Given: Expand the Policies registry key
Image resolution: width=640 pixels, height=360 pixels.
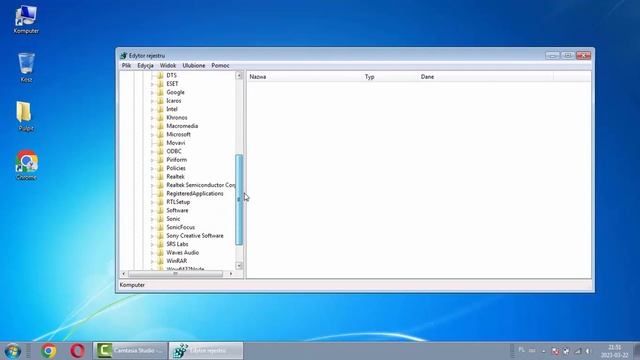Looking at the screenshot, I should coord(152,168).
